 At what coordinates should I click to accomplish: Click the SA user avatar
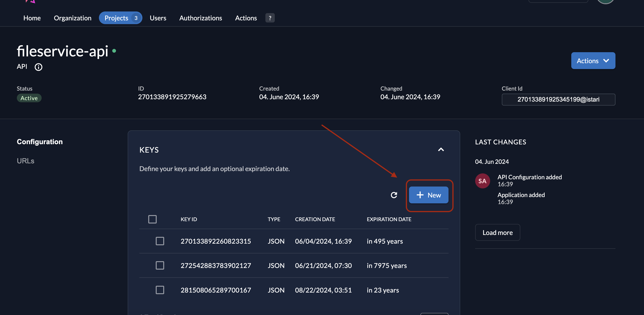point(482,181)
